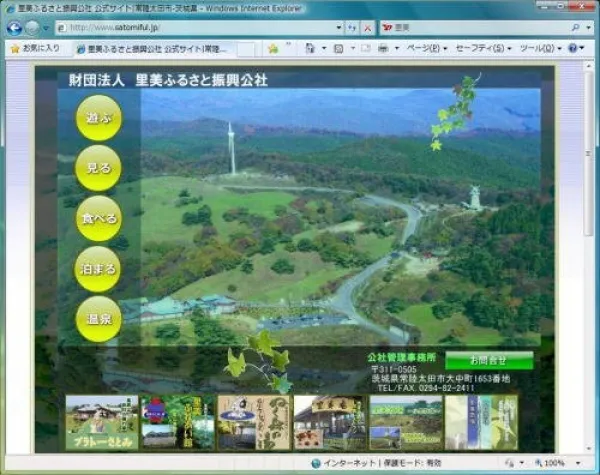Open the 100% zoom level dropdown
The width and height of the screenshot is (600, 475).
(560, 464)
